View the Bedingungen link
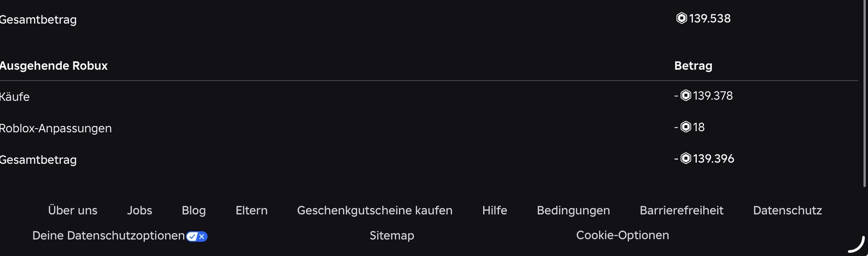The width and height of the screenshot is (868, 256). click(x=573, y=210)
